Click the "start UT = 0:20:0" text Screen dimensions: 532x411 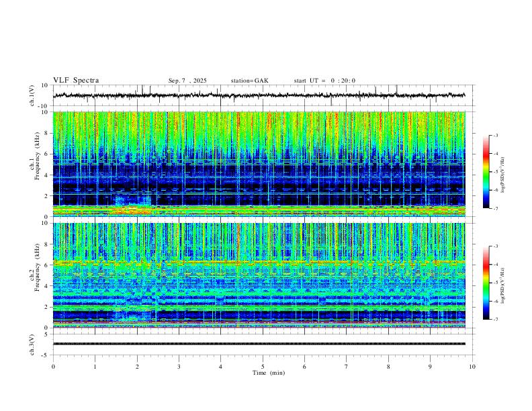pyautogui.click(x=324, y=81)
